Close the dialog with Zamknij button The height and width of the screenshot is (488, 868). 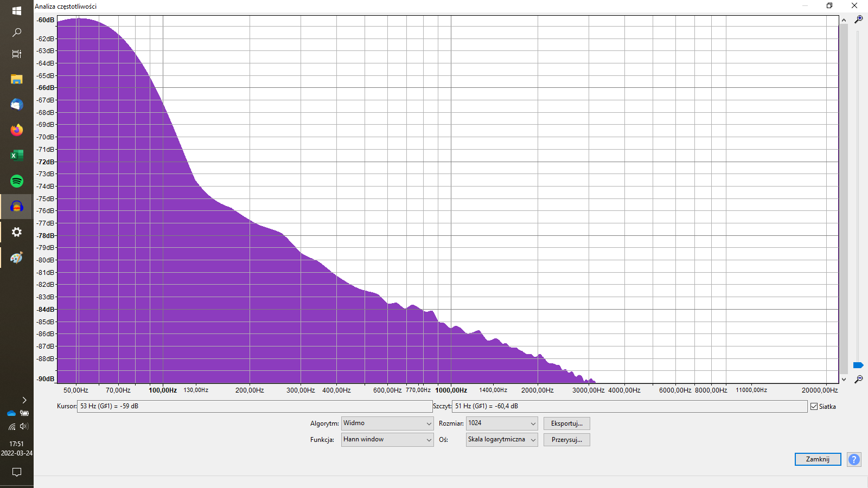[818, 459]
